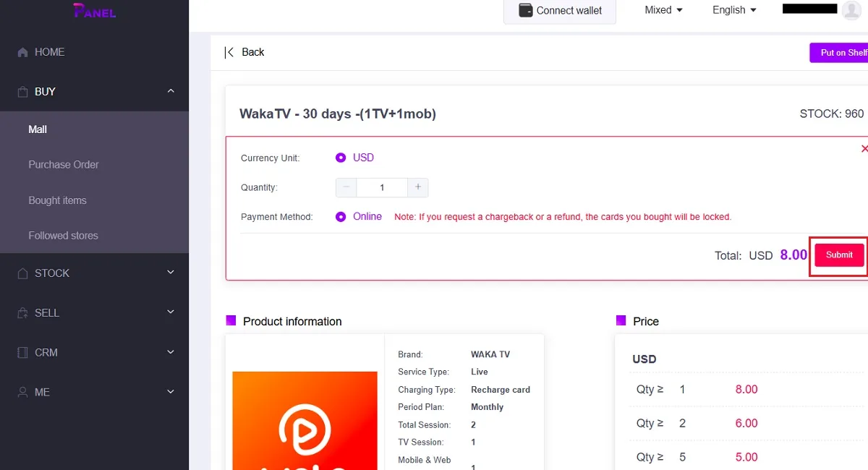Image resolution: width=868 pixels, height=470 pixels.
Task: Increase quantity with the plus button
Action: pos(417,187)
